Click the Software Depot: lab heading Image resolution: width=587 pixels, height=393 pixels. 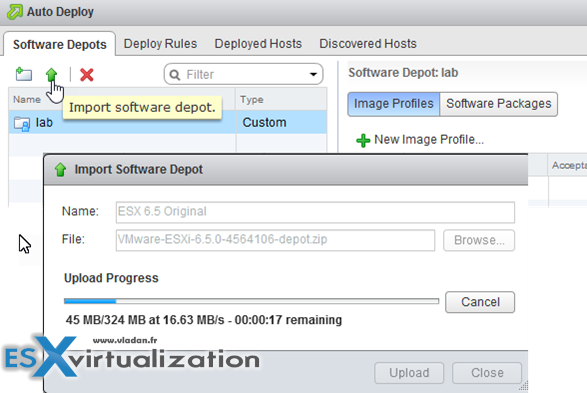[x=403, y=73]
